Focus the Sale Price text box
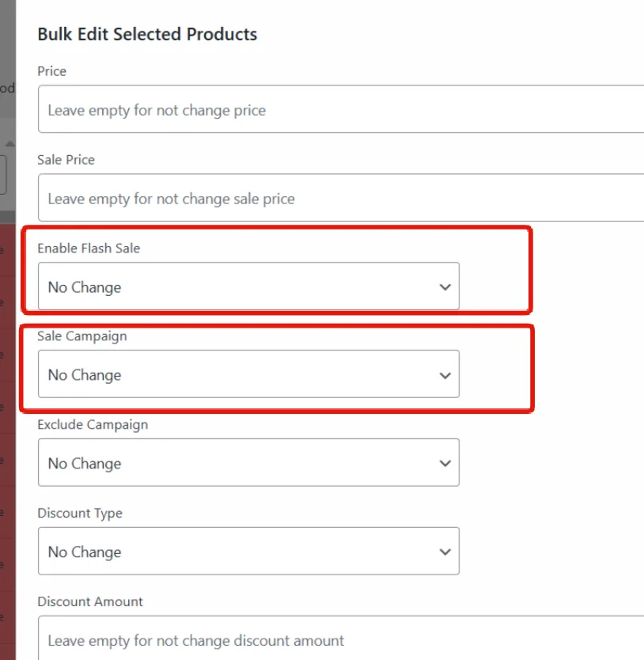This screenshot has width=644, height=660. click(x=341, y=197)
